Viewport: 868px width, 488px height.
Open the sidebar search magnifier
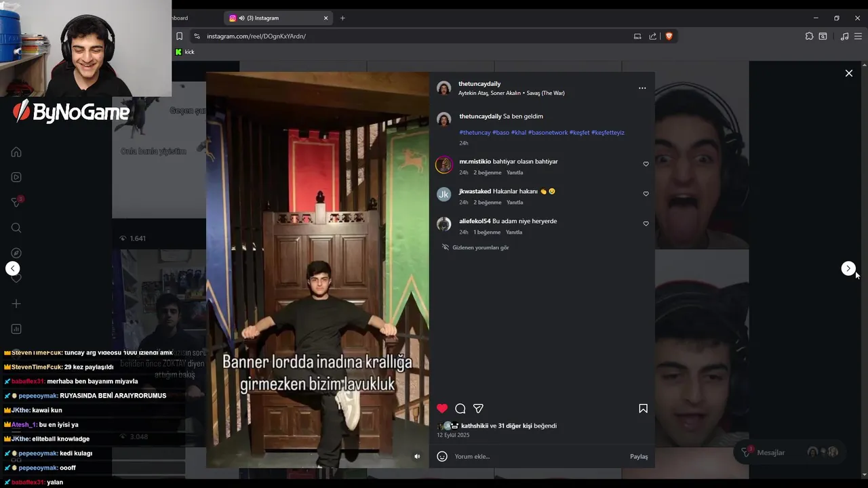point(16,228)
